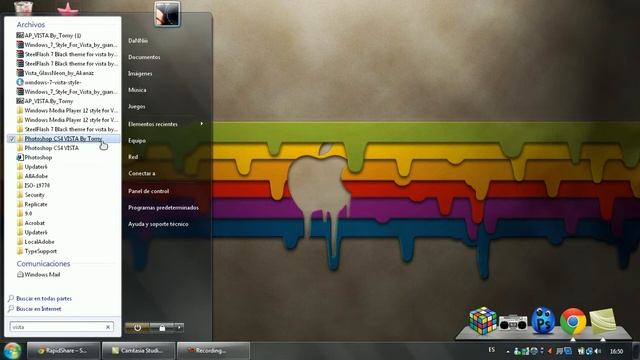Open TypeSupport folder result
640x360 pixels.
pyautogui.click(x=37, y=251)
